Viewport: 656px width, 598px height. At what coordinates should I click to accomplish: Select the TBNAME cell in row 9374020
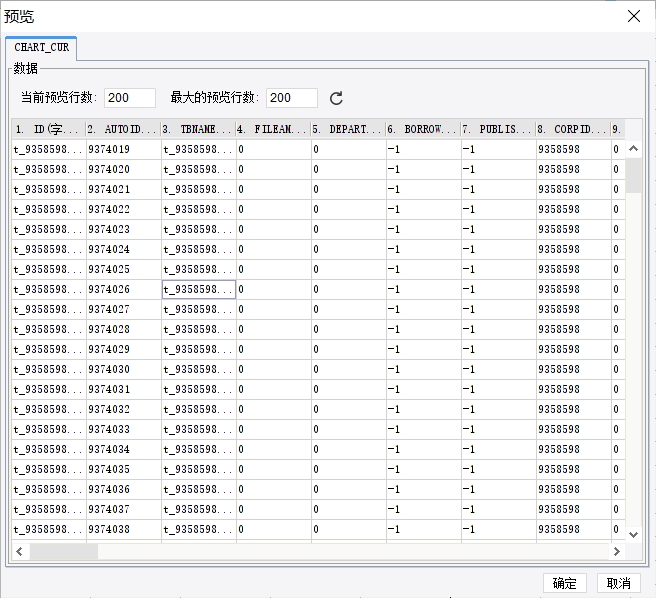click(x=199, y=169)
